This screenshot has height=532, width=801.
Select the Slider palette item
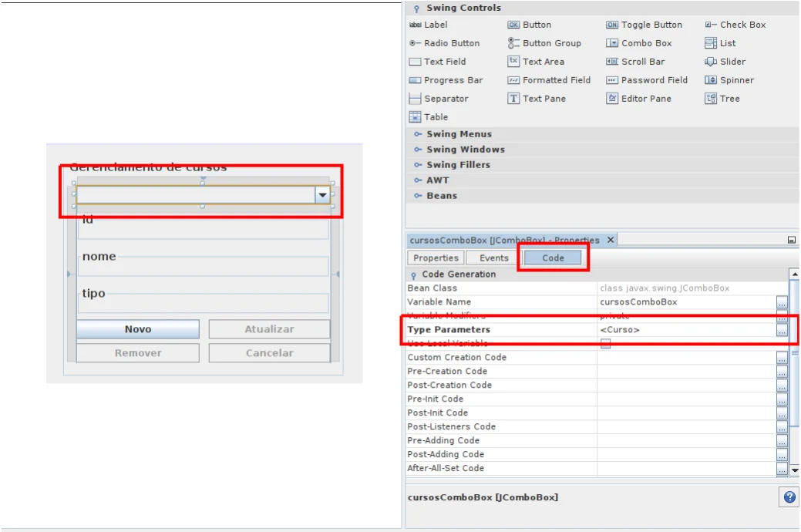pyautogui.click(x=725, y=62)
